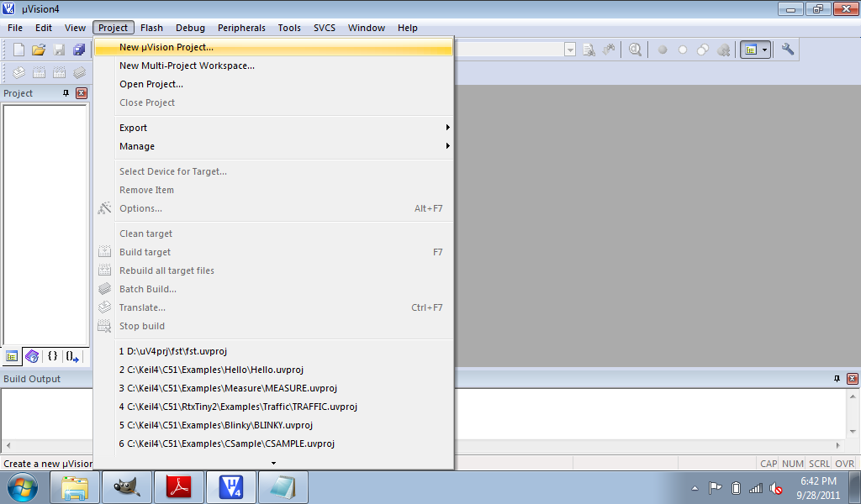Open Configuration via the wrench icon
This screenshot has width=861, height=504.
tap(788, 50)
